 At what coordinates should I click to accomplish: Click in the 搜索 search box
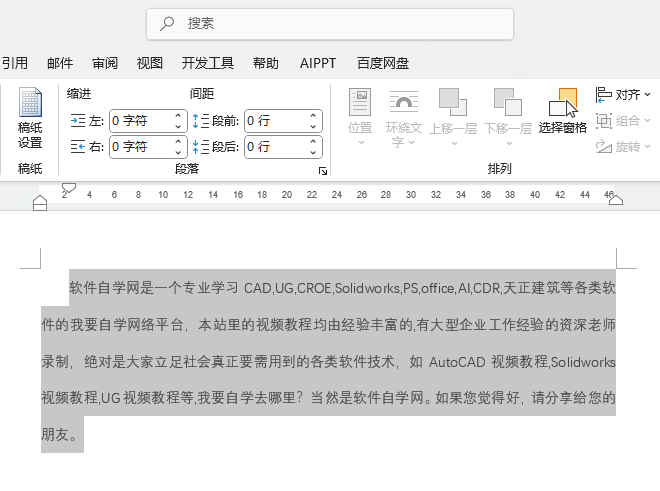point(330,24)
